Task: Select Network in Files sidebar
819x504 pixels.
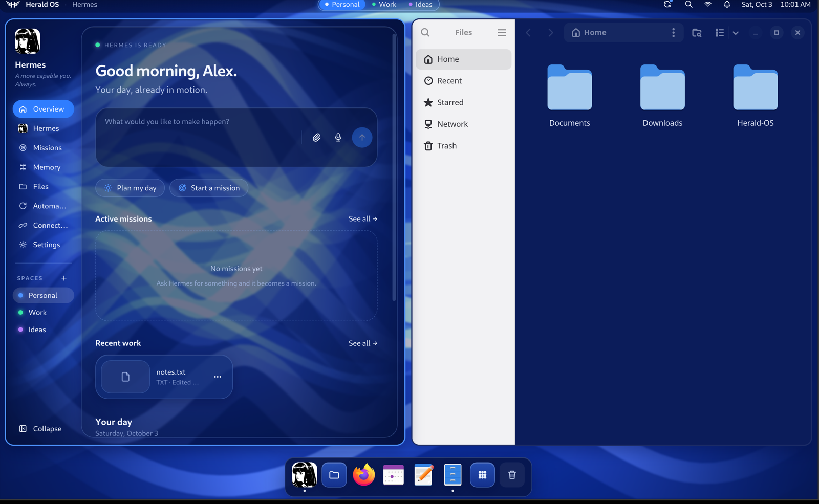Action: (x=463, y=124)
